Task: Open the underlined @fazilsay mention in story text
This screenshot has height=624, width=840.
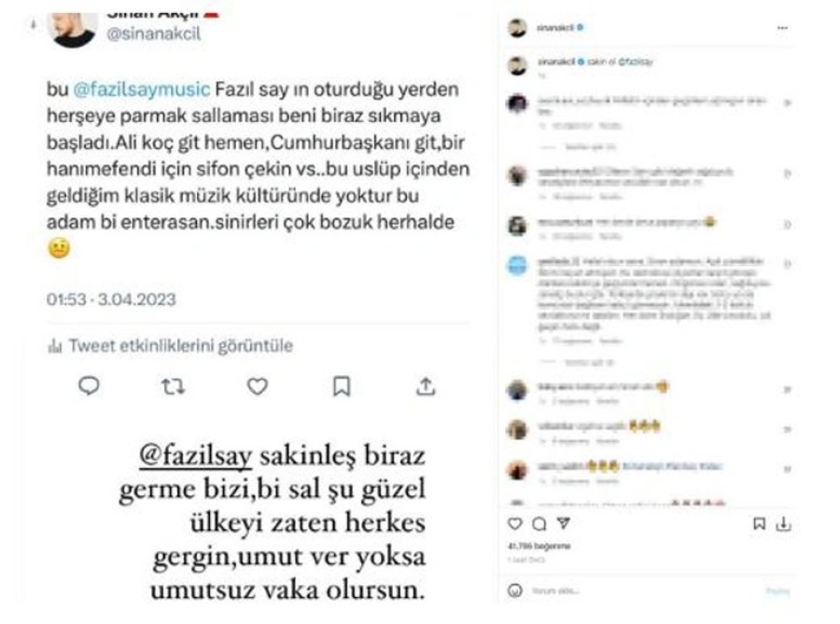Action: click(x=195, y=456)
